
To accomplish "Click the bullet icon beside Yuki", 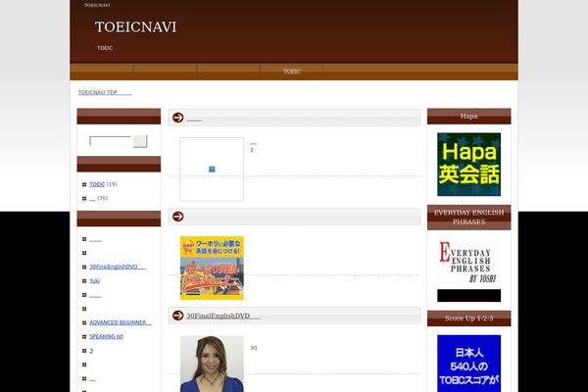I will (x=84, y=281).
